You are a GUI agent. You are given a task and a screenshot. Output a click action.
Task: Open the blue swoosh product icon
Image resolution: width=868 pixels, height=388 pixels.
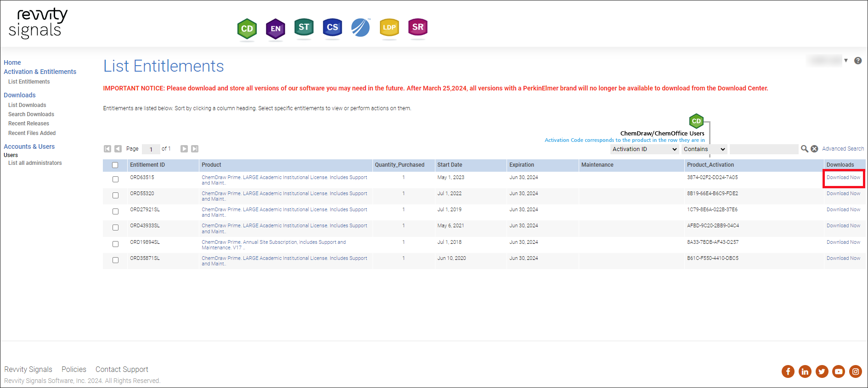(x=361, y=28)
